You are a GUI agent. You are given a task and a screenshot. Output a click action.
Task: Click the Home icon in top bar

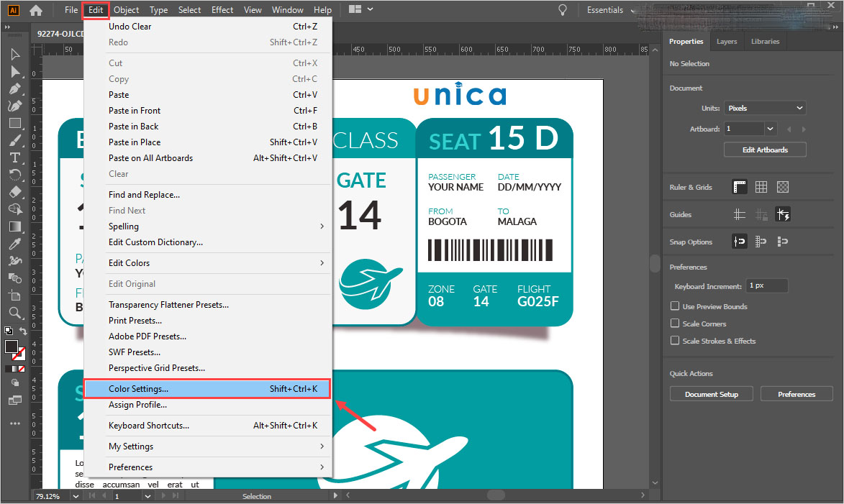click(36, 10)
